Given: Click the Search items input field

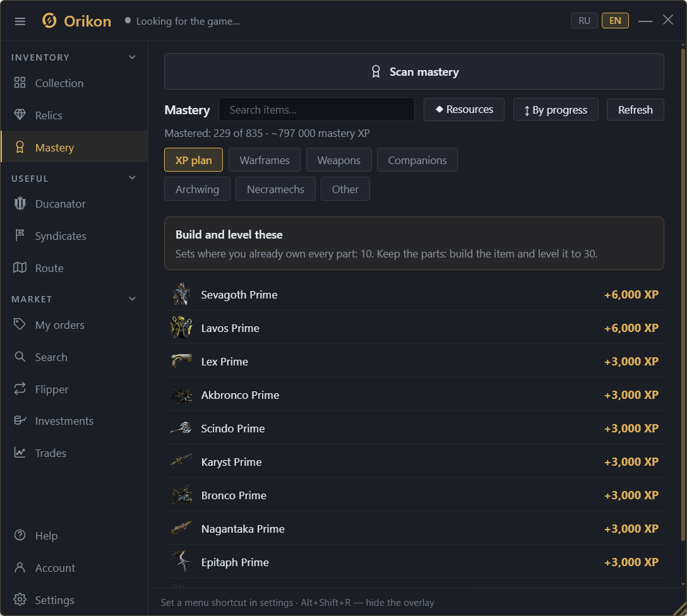Looking at the screenshot, I should point(316,109).
